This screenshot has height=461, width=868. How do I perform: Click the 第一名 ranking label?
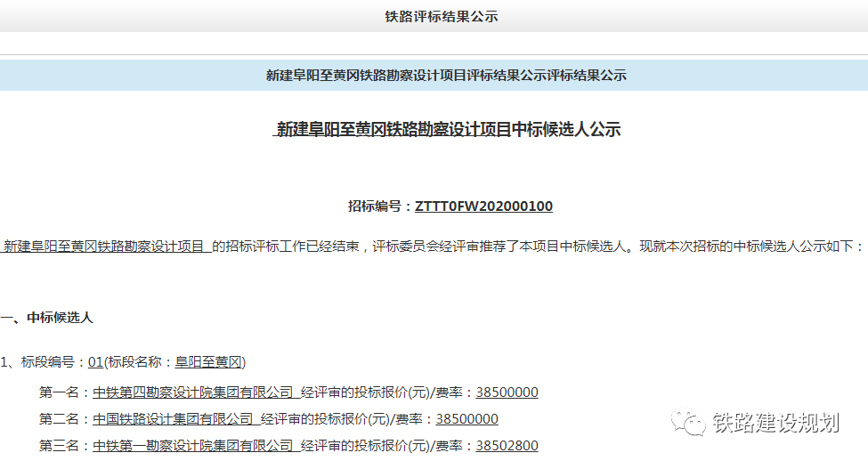click(61, 392)
